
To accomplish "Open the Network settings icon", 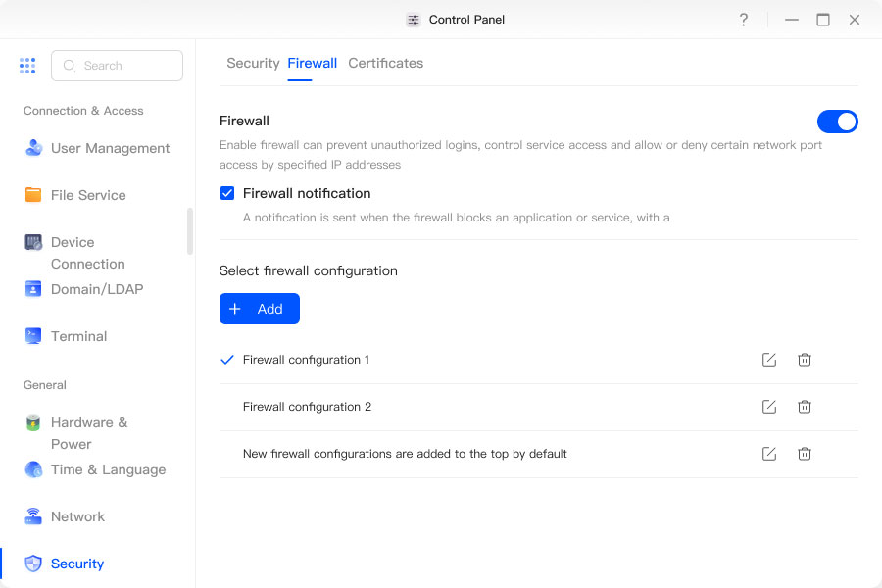I will [32, 516].
